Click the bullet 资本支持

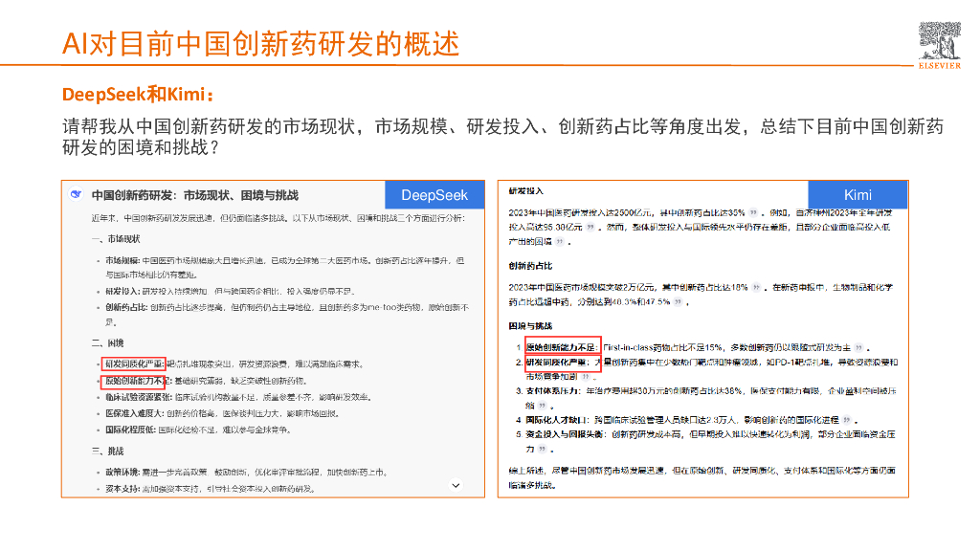point(122,489)
